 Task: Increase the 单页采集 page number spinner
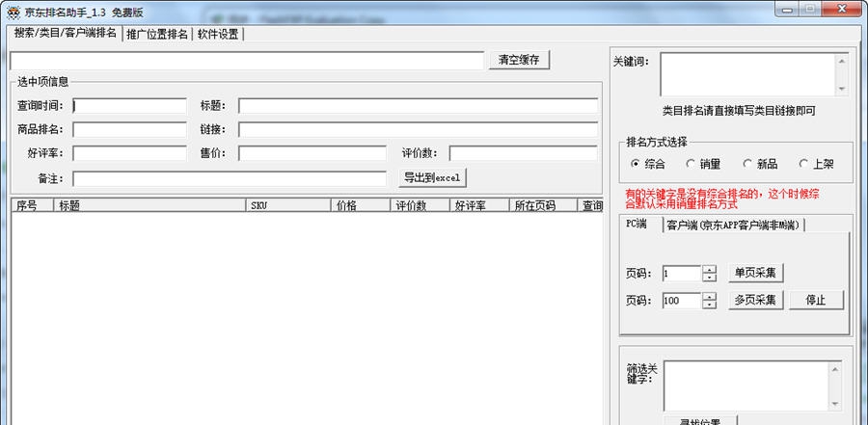709,269
